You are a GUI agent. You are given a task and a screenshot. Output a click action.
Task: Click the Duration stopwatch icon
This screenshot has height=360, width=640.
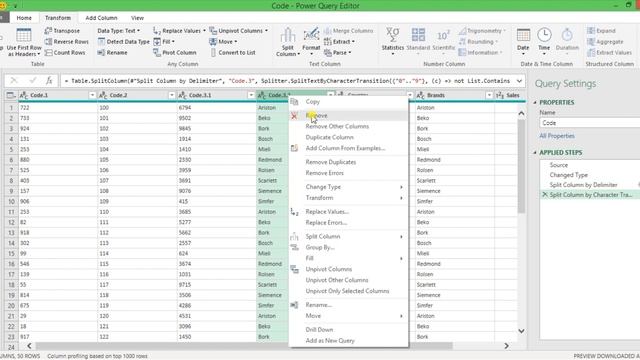(567, 36)
